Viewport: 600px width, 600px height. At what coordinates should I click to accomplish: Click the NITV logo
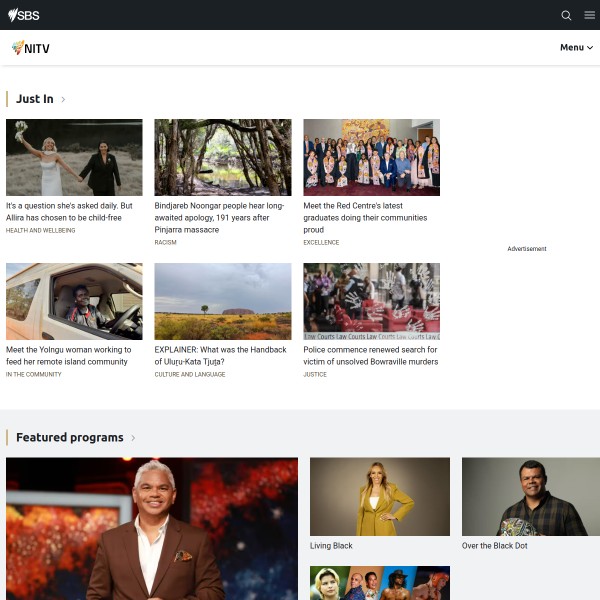31,48
